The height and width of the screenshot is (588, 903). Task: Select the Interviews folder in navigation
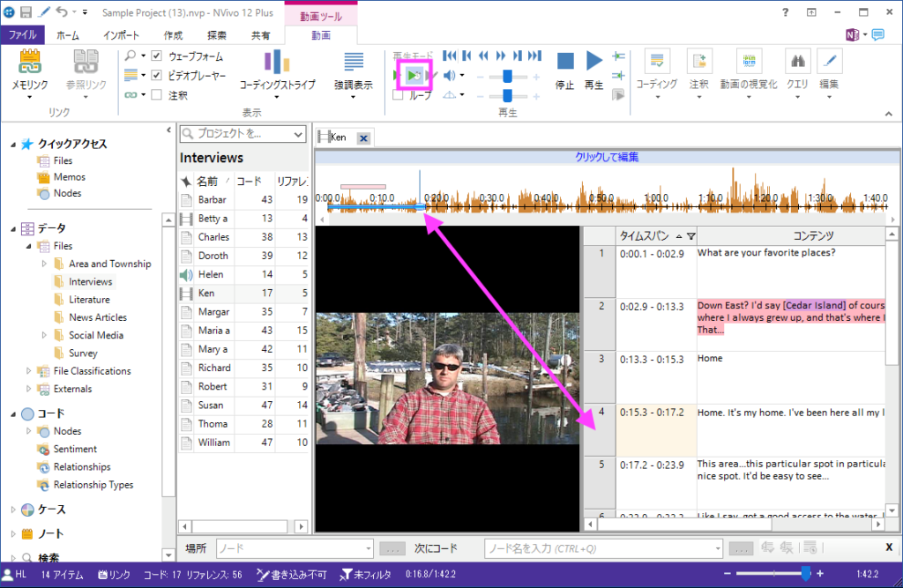pyautogui.click(x=90, y=281)
